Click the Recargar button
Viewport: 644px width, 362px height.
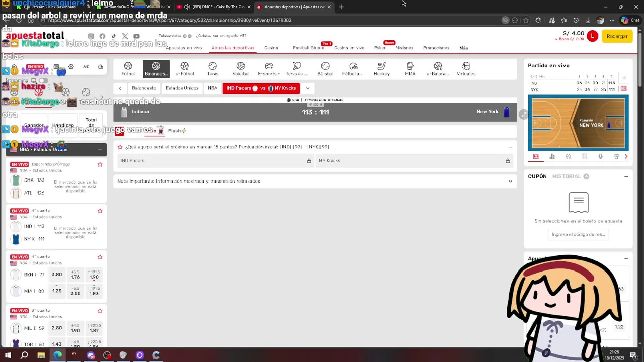click(617, 36)
